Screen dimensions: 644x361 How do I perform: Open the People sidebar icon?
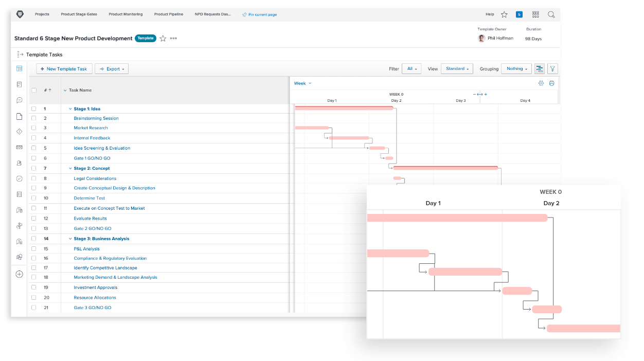tap(19, 163)
